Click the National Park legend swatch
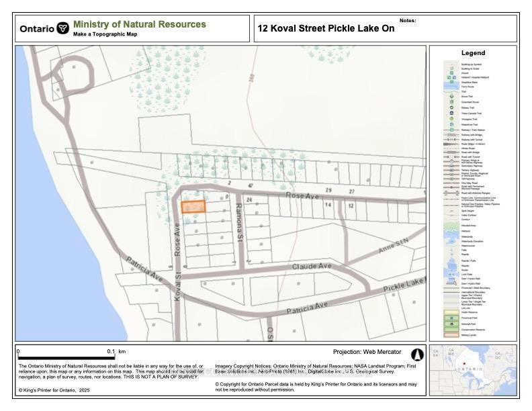Viewport: 532px width, 411px height. click(x=451, y=324)
